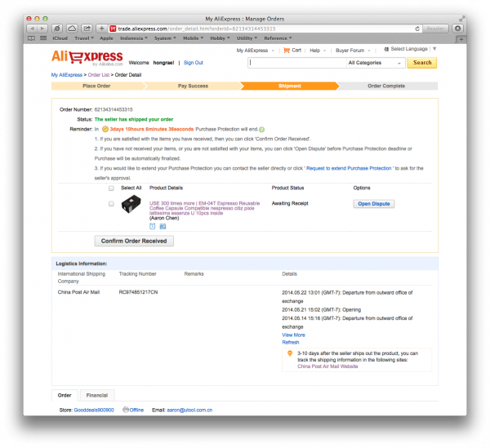Click the shopping Cart icon
The width and height of the screenshot is (490, 448).
click(287, 51)
